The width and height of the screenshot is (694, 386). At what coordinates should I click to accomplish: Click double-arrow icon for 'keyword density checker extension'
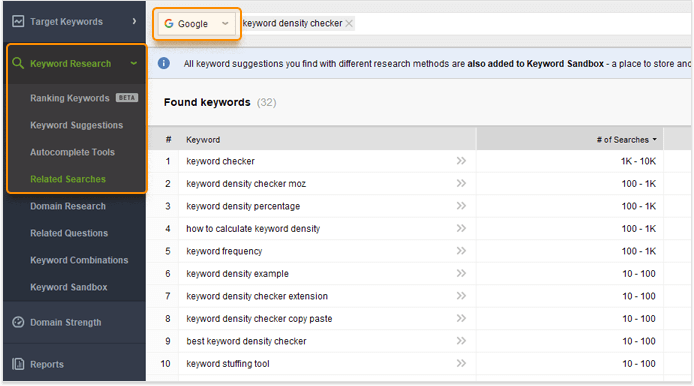click(x=461, y=296)
